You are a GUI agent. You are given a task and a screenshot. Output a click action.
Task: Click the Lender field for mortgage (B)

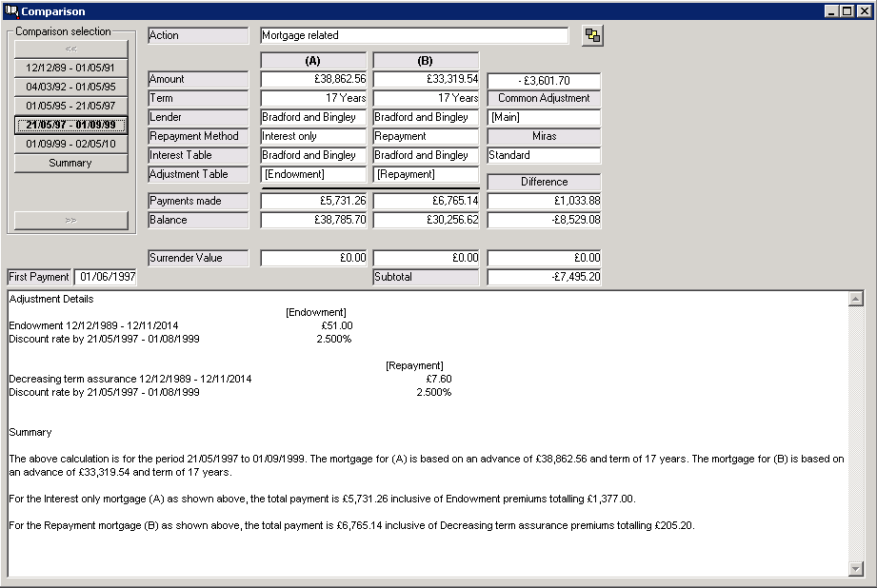(426, 117)
